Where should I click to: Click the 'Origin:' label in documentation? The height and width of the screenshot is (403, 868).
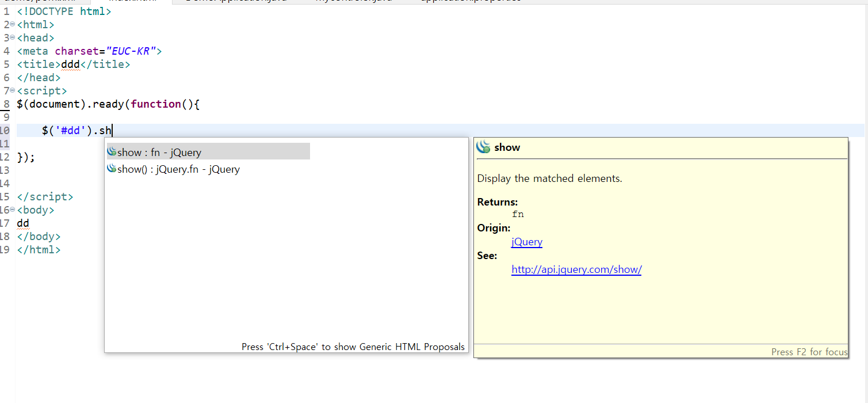494,228
